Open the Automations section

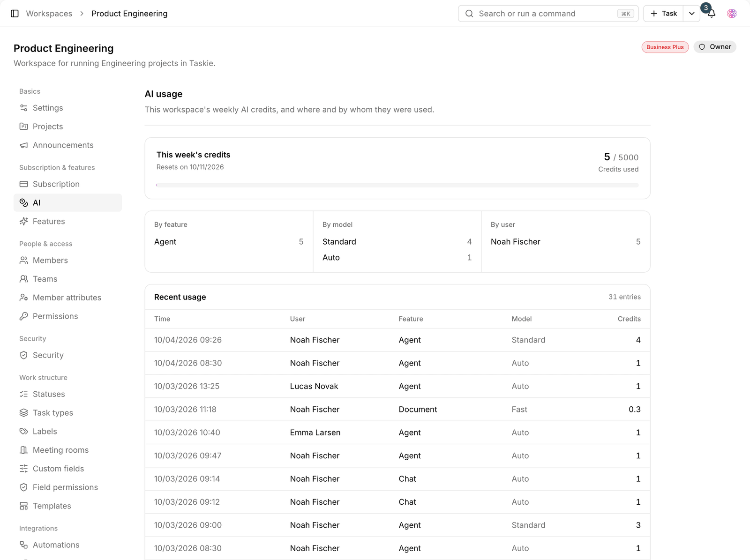(67, 545)
